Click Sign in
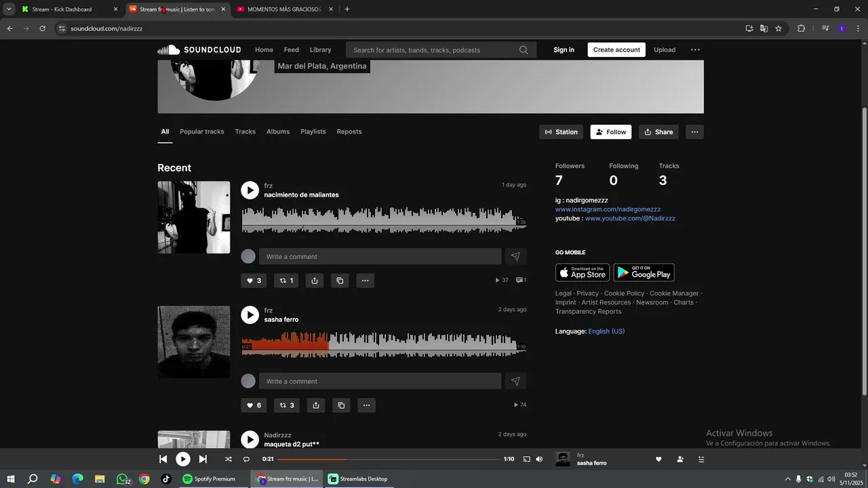Image resolution: width=868 pixels, height=488 pixels. click(x=564, y=49)
